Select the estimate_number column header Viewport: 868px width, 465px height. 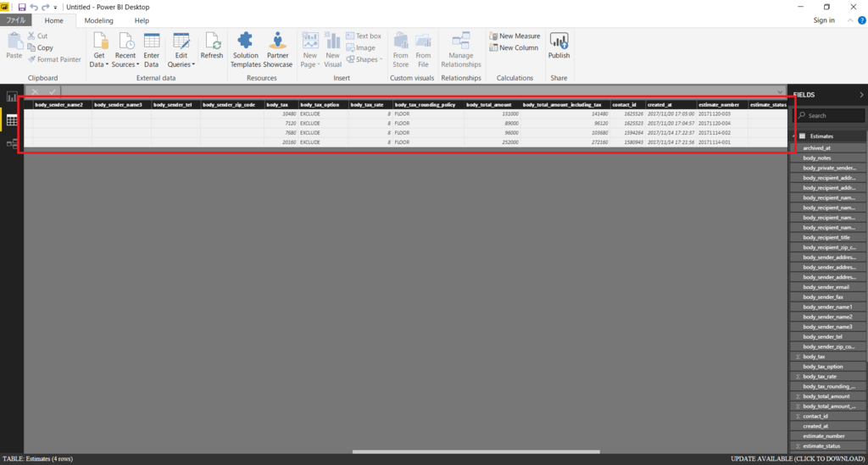click(x=722, y=104)
